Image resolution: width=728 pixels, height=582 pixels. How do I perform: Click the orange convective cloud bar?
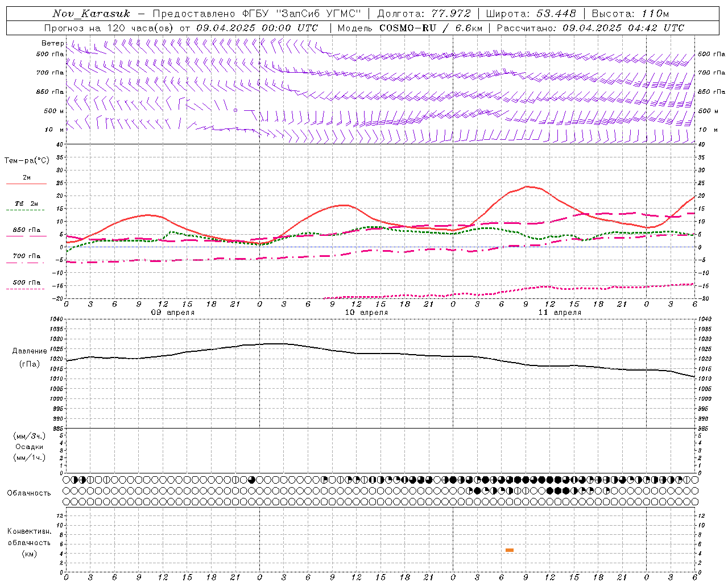coord(510,550)
